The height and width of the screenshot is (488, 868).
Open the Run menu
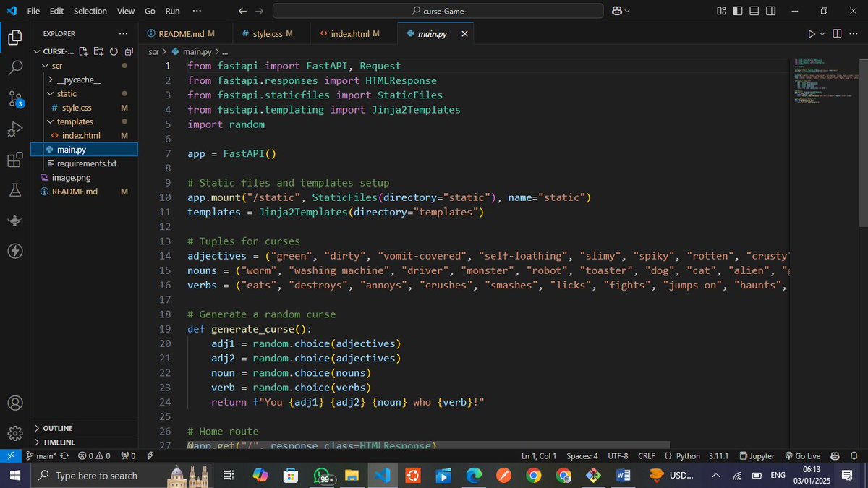click(172, 11)
